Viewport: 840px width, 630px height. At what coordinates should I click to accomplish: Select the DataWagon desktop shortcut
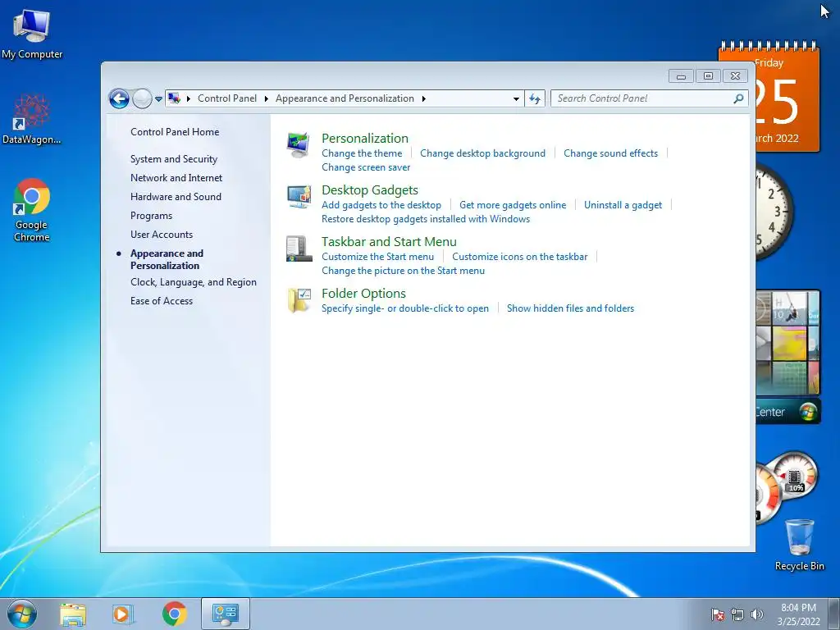coord(32,120)
